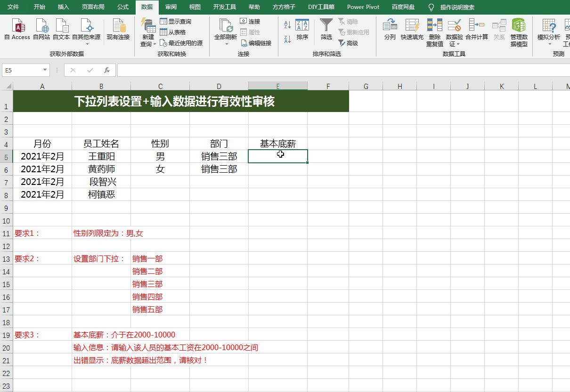
Task: Open the 审阅 ribbon tab
Action: pos(171,7)
